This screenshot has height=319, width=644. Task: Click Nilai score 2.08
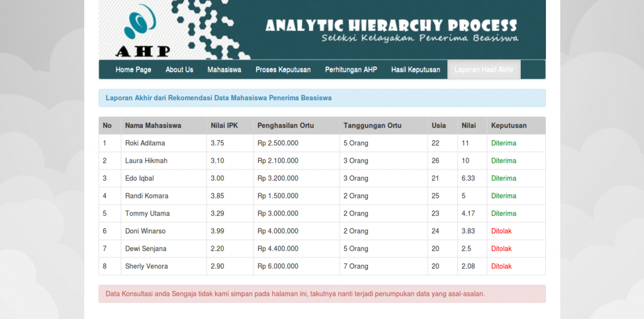click(x=468, y=266)
